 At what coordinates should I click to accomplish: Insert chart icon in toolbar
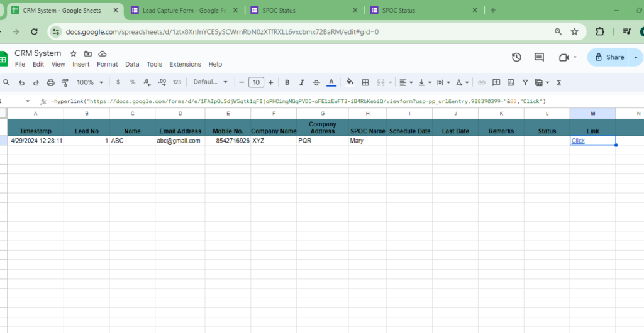(511, 82)
